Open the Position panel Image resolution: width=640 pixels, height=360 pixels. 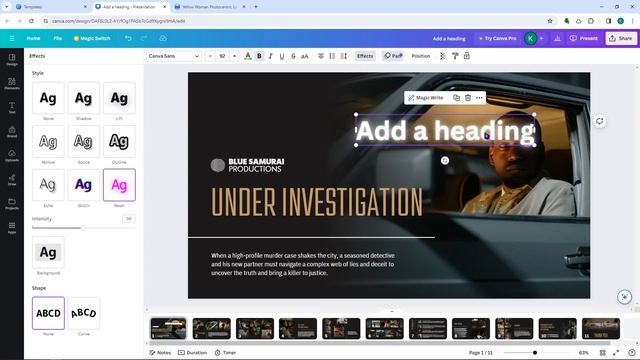[x=420, y=56]
